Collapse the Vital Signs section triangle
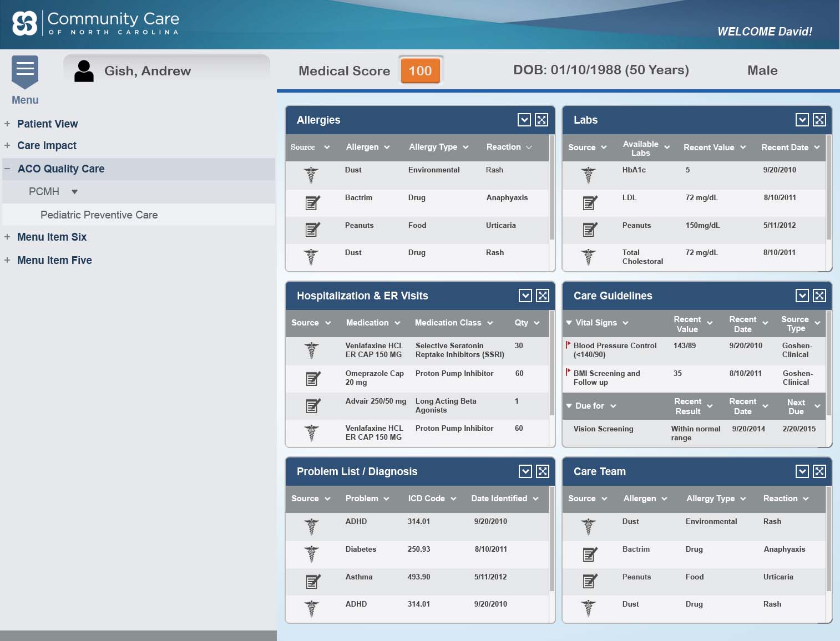The height and width of the screenshot is (641, 840). pyautogui.click(x=569, y=323)
